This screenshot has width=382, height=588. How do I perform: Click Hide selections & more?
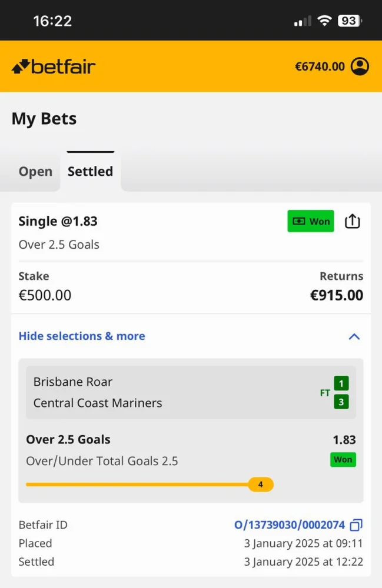[x=82, y=336]
